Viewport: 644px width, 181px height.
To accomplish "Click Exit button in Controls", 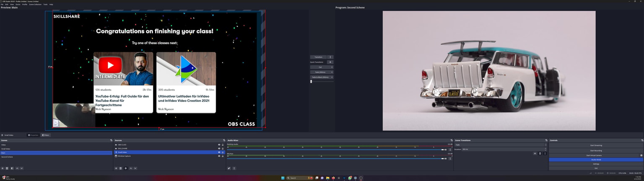I will 596,168.
